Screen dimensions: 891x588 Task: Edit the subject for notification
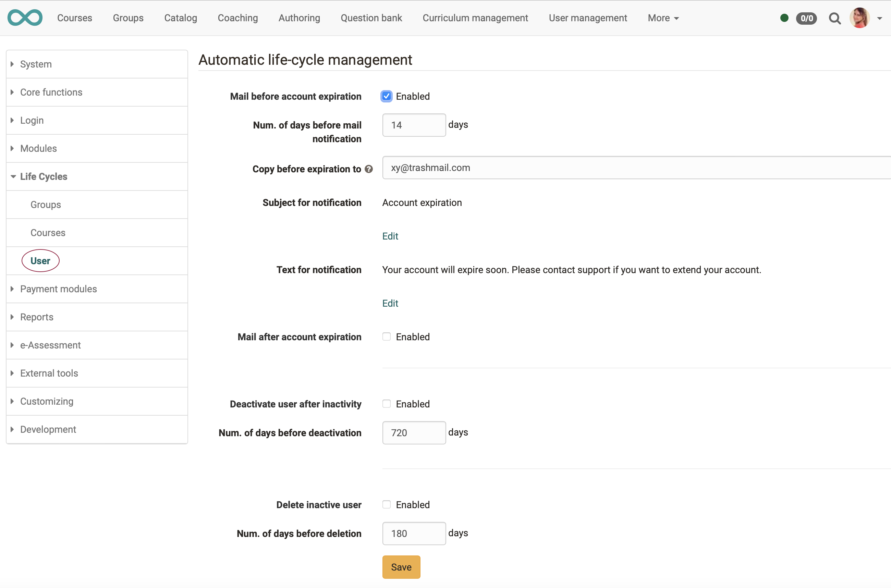click(390, 236)
